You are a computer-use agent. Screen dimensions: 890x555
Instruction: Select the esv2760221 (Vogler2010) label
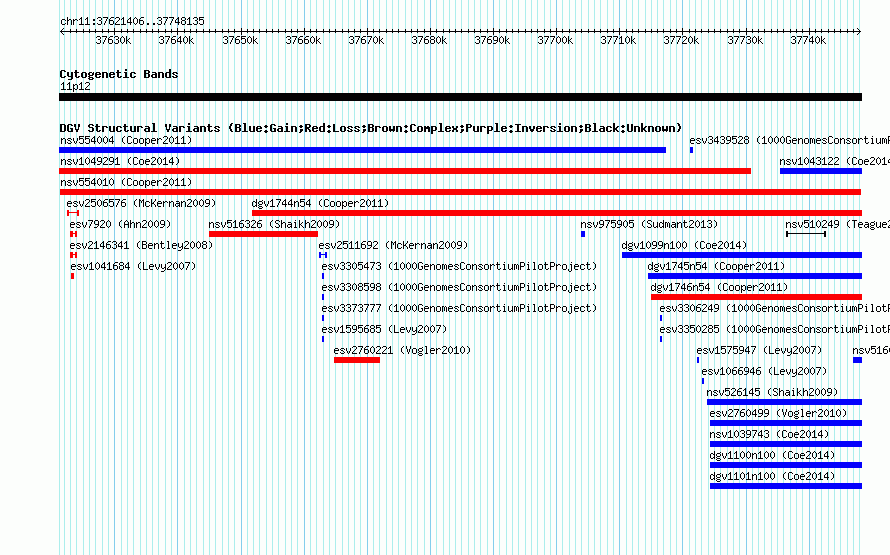pos(402,350)
